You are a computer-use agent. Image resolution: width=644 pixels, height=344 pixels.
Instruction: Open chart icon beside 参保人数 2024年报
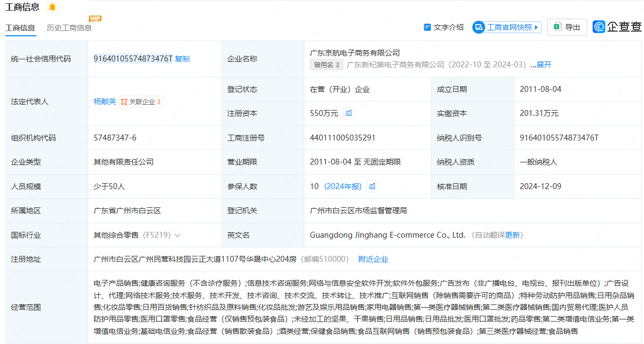click(x=372, y=186)
